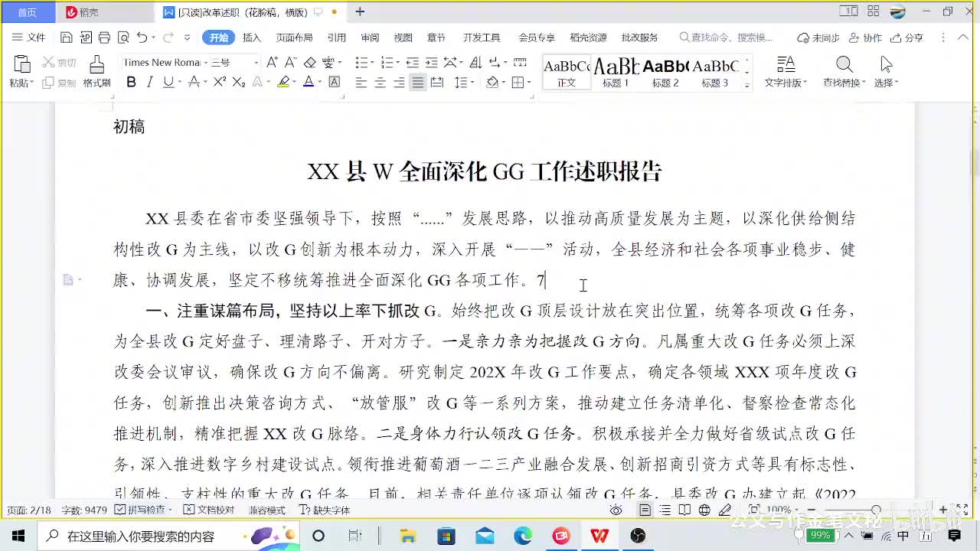
Task: Click the 未同步 sync status button
Action: [818, 37]
